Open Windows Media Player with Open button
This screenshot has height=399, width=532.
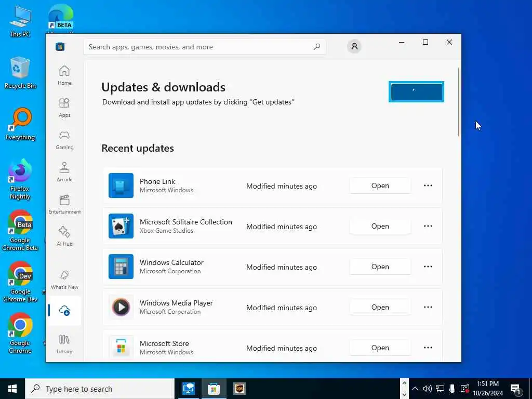[380, 307]
